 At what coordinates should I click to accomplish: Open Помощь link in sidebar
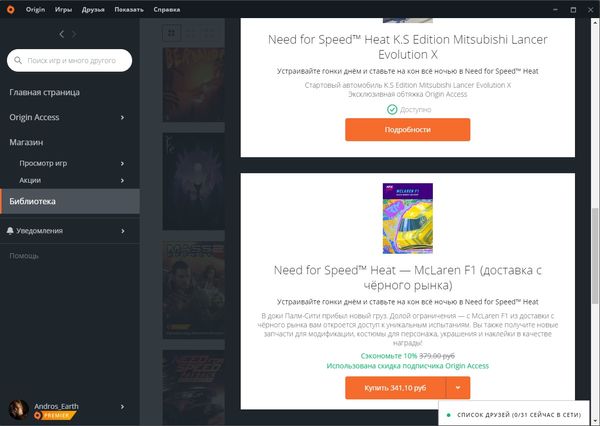click(24, 256)
